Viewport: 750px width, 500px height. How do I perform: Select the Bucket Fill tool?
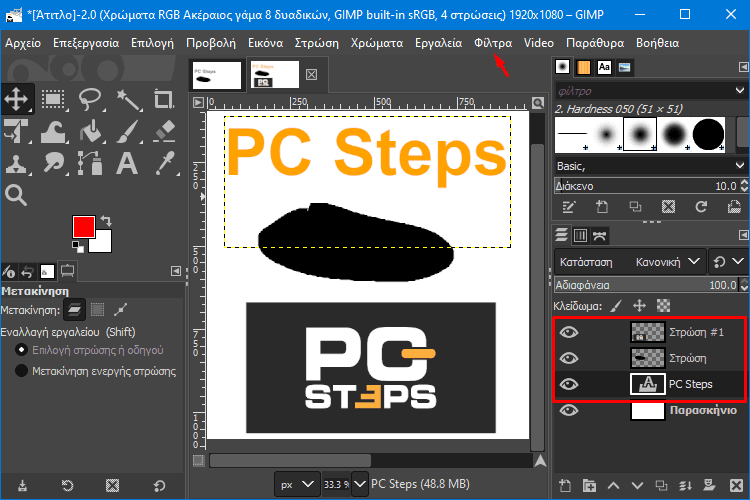point(91,132)
